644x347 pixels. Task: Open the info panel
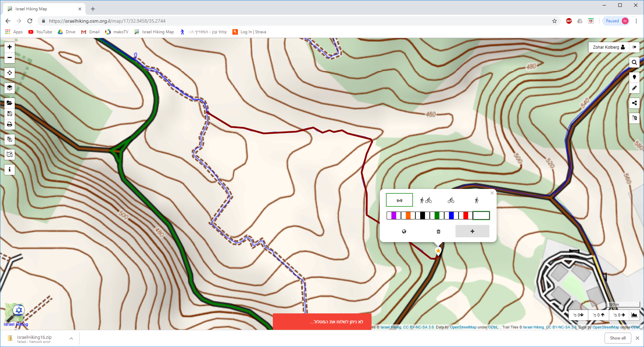[x=10, y=169]
